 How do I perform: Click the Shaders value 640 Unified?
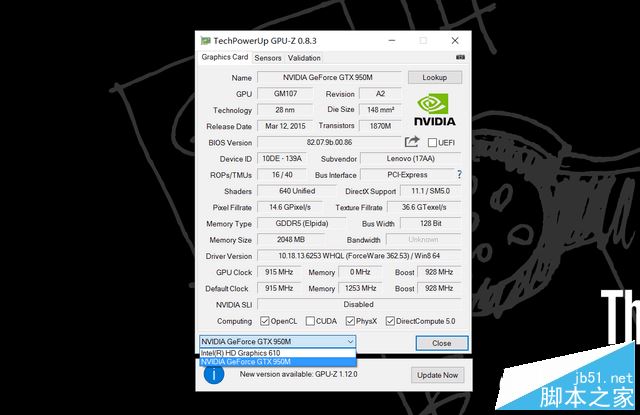pos(297,191)
